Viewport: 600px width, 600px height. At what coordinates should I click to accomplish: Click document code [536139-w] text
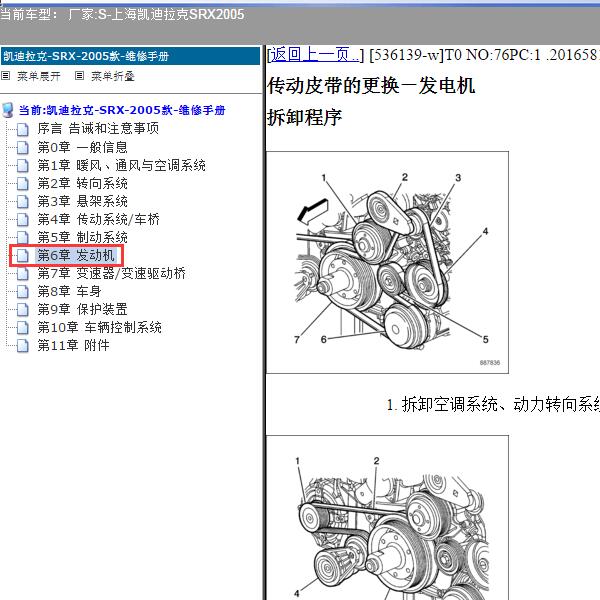[x=406, y=55]
